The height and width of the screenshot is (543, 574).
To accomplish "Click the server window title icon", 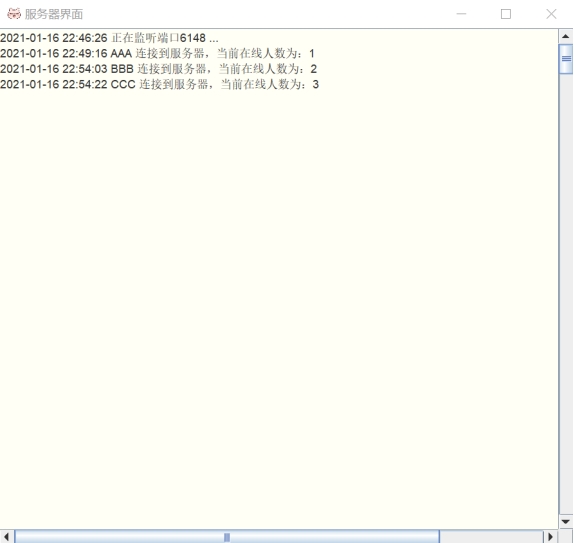I will click(x=14, y=14).
